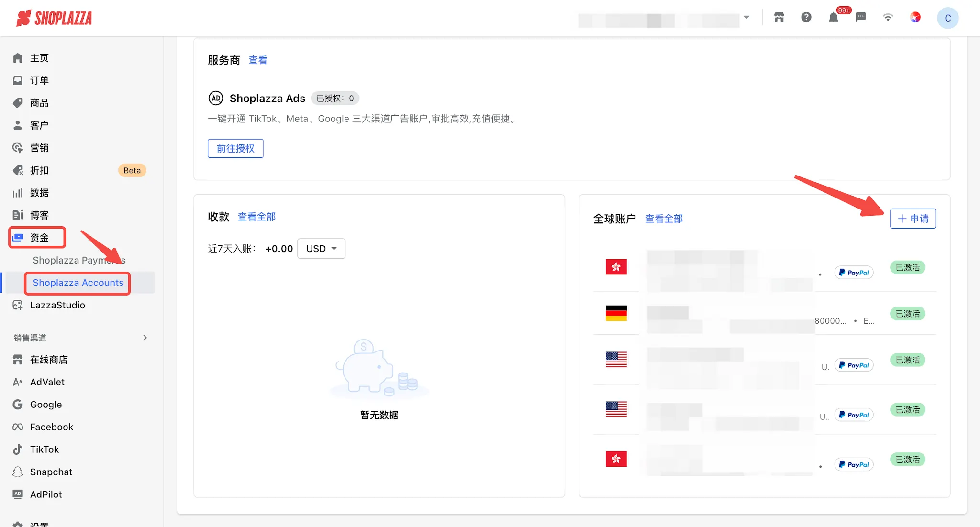Click the LazzaStudio icon
980x527 pixels.
point(18,305)
